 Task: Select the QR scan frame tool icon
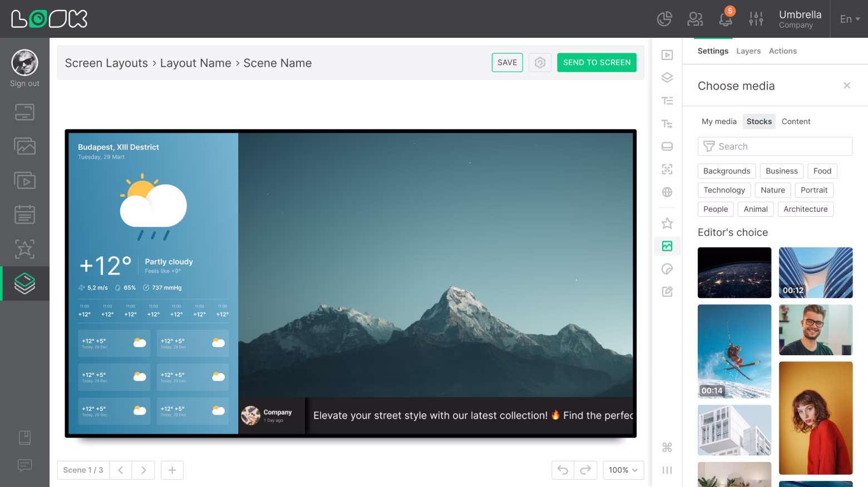point(667,169)
